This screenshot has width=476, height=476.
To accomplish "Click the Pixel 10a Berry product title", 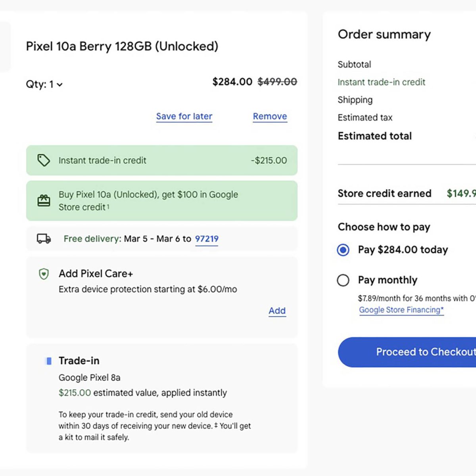I will pos(122,46).
